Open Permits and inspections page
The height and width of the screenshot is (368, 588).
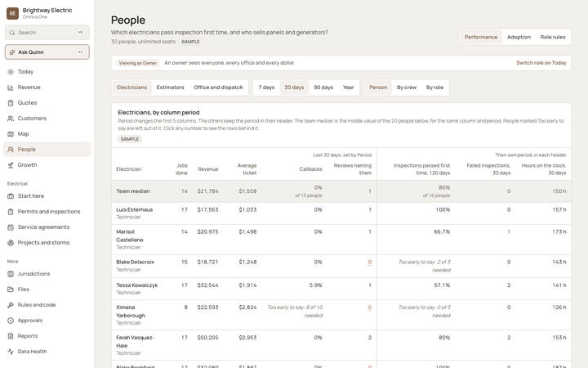click(47, 212)
